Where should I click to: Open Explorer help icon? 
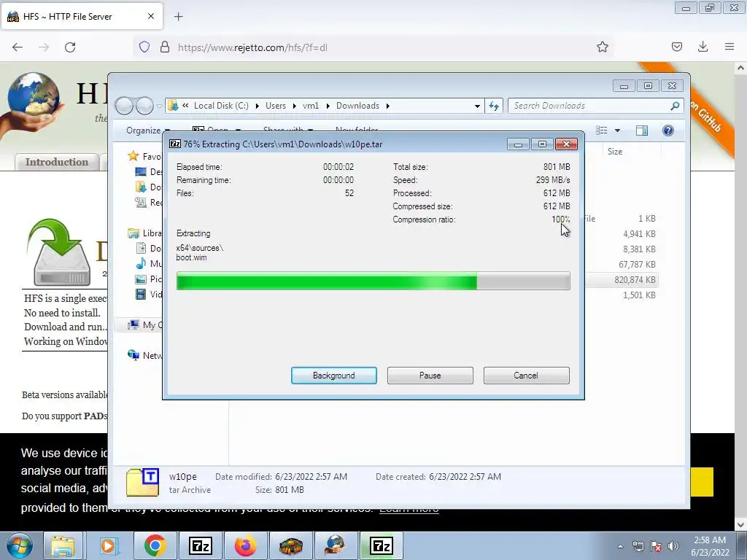(x=668, y=130)
